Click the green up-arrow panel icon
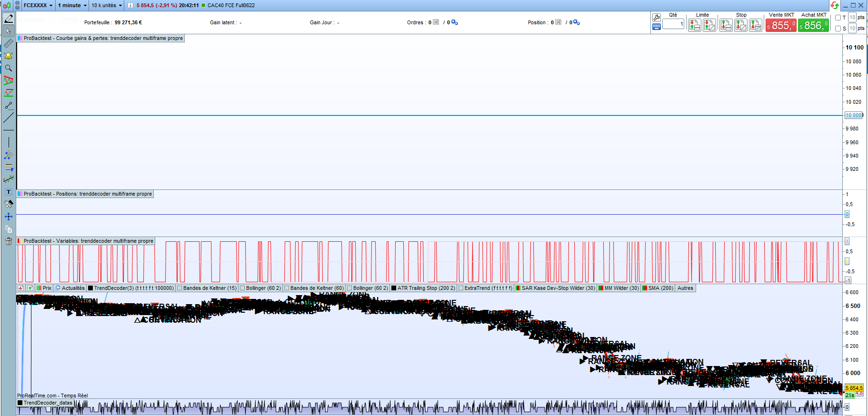 30,288
